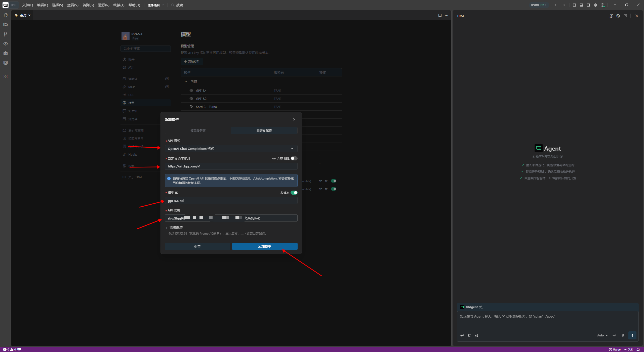Click the + 添加模型 button above table

(x=192, y=62)
